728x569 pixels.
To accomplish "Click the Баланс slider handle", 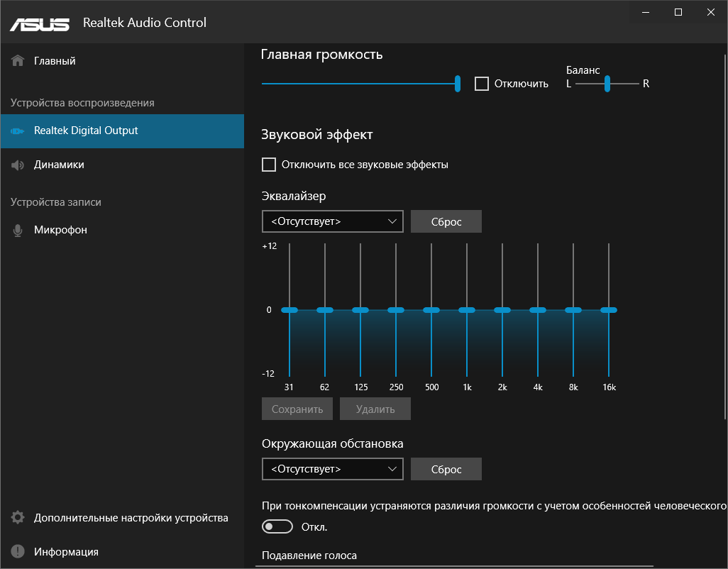I will (607, 83).
